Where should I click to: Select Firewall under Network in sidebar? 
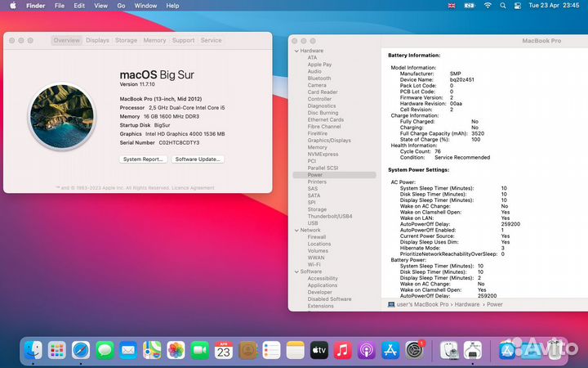tap(317, 237)
